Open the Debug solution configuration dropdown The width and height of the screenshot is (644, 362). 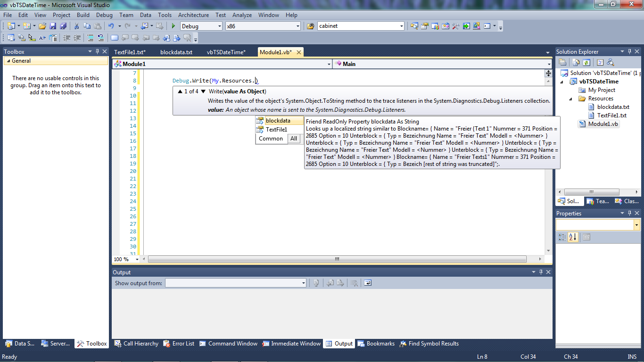201,26
